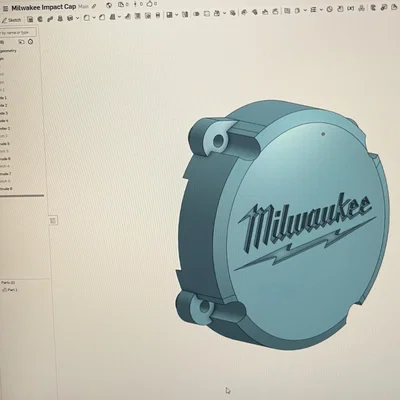Select the Plane tool
Screen dimensions: 400x400
point(287,11)
